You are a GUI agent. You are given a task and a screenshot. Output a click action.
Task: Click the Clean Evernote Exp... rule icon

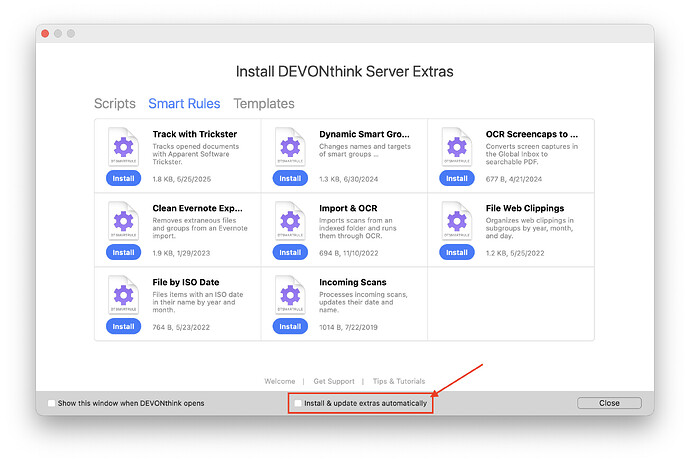[123, 220]
